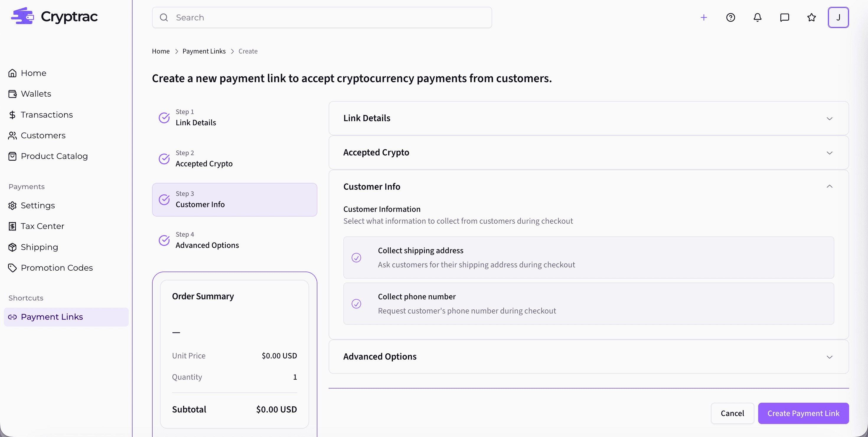Open notifications via the bell icon
868x437 pixels.
tap(757, 17)
